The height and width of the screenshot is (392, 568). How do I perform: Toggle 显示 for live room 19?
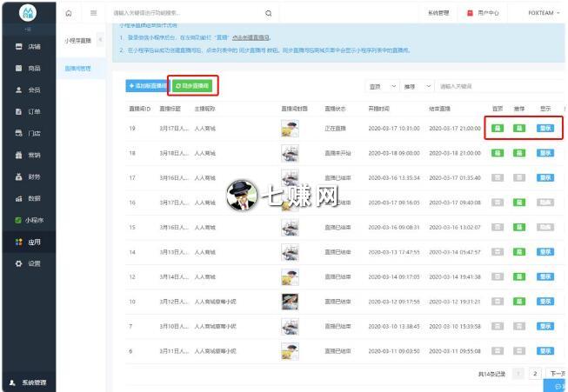pos(545,128)
